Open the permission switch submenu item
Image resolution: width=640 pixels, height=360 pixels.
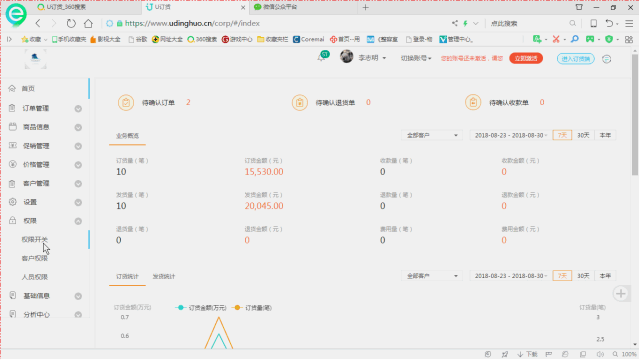click(x=35, y=239)
